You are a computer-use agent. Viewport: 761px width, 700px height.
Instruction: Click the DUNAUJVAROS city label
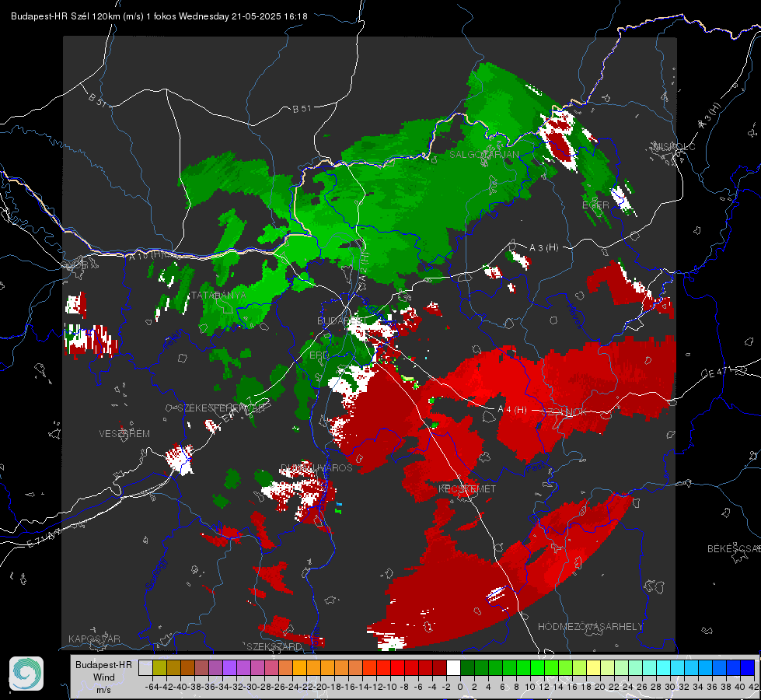316,467
